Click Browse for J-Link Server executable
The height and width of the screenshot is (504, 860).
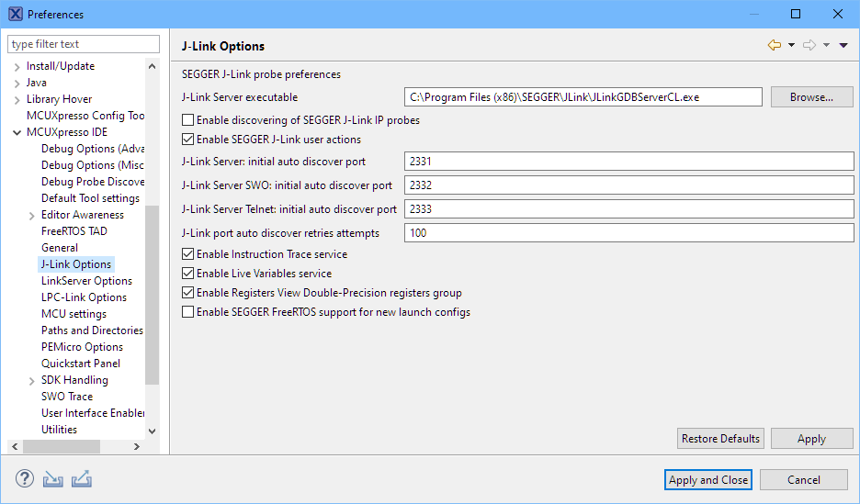click(811, 97)
